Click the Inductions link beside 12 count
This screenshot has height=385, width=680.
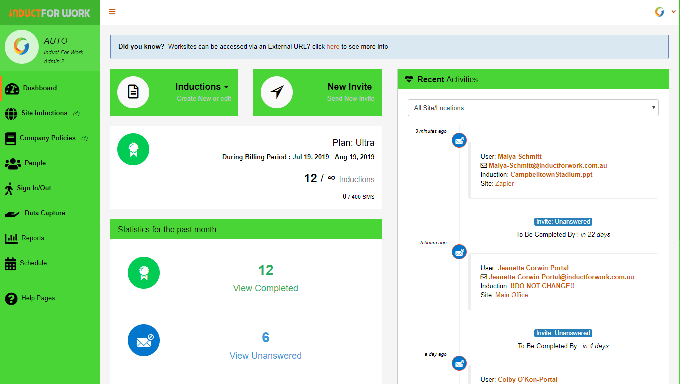[356, 179]
